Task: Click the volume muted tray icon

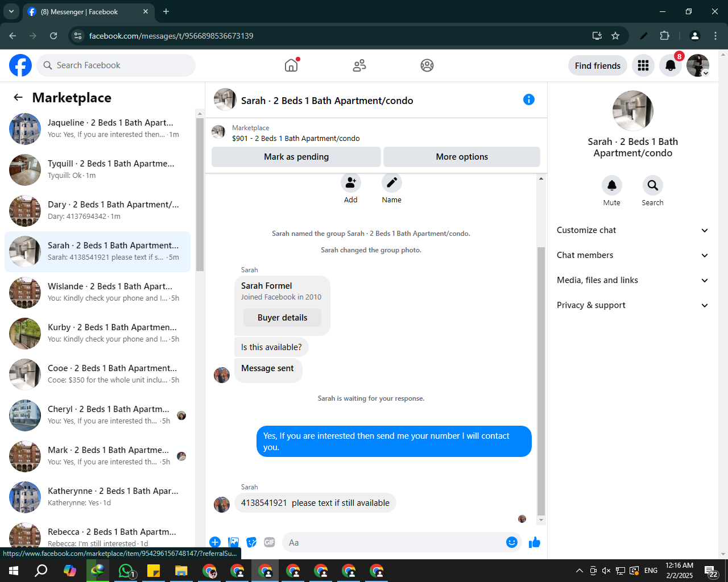Action: [x=606, y=571]
